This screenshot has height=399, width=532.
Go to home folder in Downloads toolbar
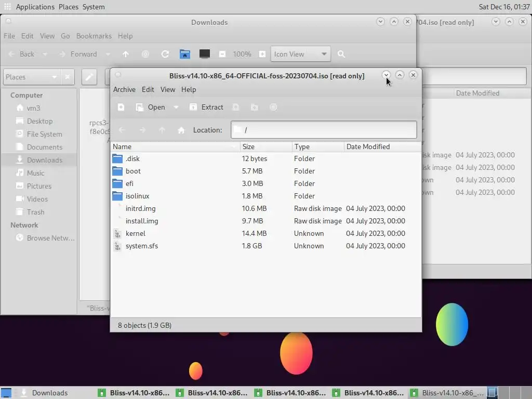pyautogui.click(x=185, y=54)
